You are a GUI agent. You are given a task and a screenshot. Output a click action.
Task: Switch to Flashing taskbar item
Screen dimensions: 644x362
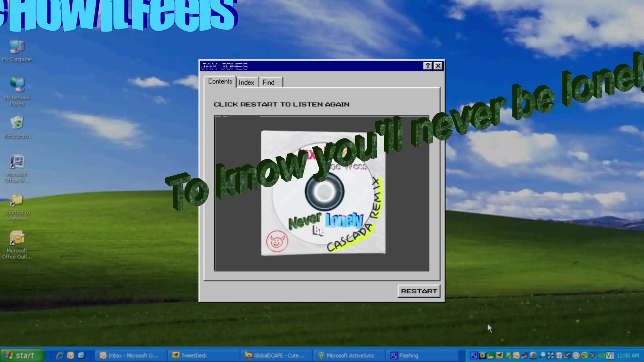(x=422, y=355)
